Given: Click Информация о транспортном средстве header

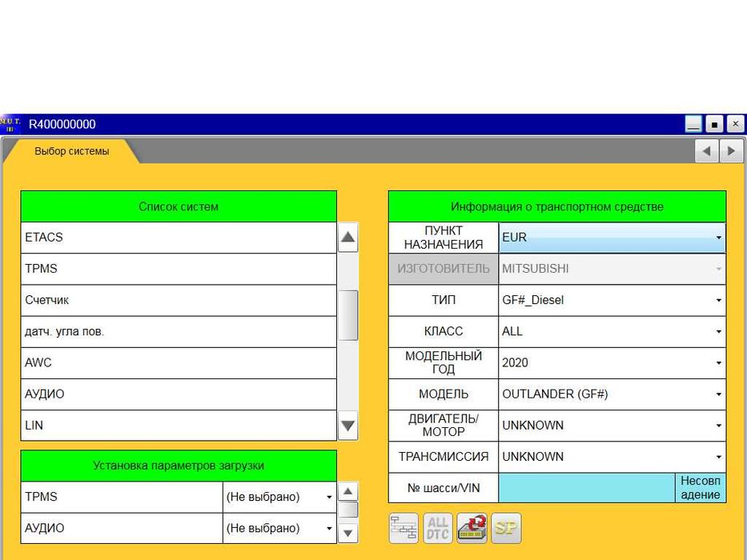Looking at the screenshot, I should pyautogui.click(x=557, y=206).
